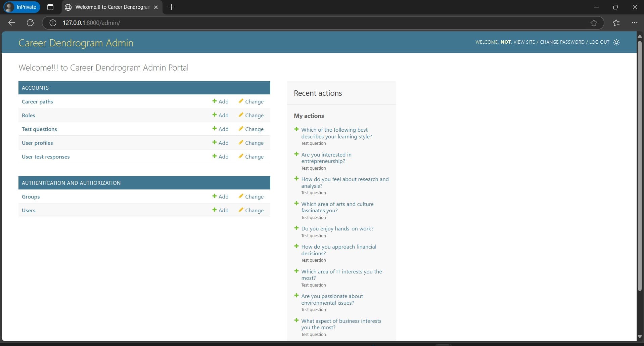This screenshot has height=346, width=644.
Task: Click the Change Password link
Action: click(562, 42)
